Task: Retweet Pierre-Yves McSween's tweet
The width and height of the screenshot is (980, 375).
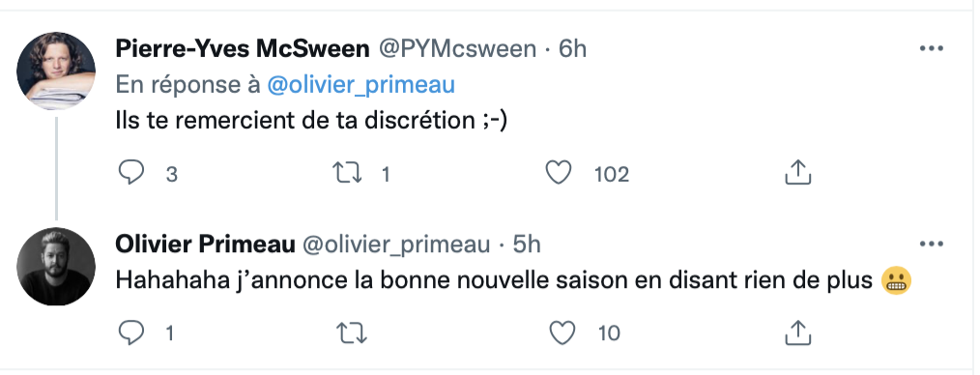Action: coord(347,173)
